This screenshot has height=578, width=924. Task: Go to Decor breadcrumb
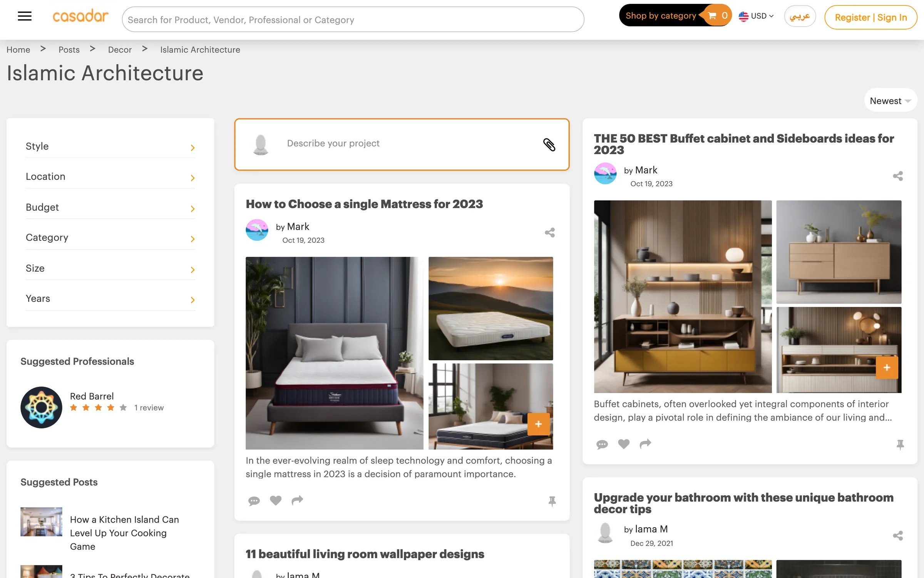point(120,50)
